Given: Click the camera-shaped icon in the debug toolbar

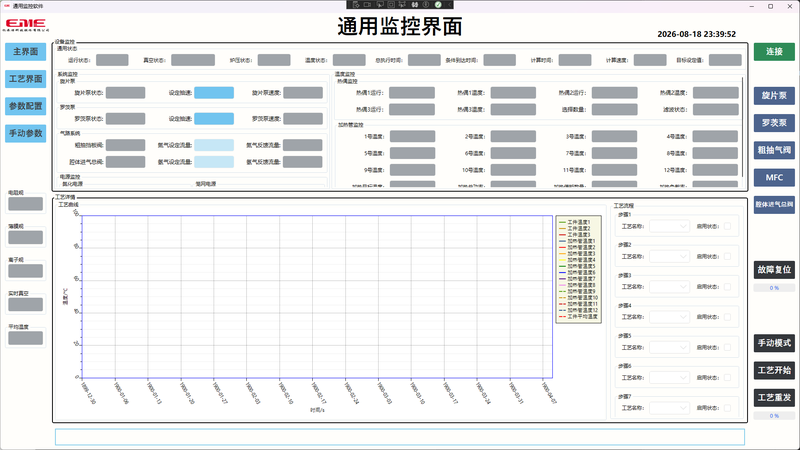Looking at the screenshot, I should [367, 5].
